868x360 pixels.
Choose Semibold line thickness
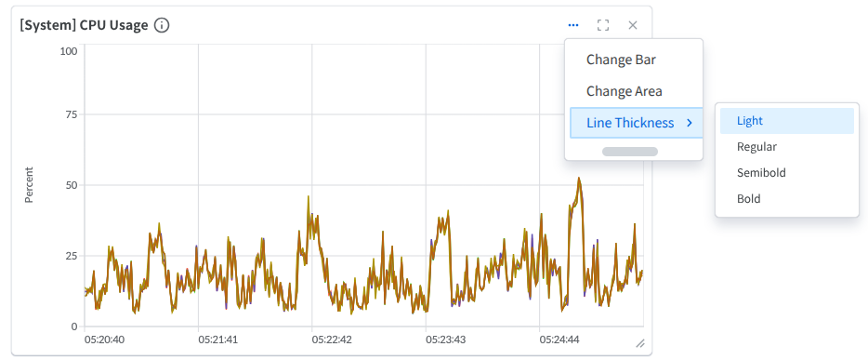(x=786, y=173)
